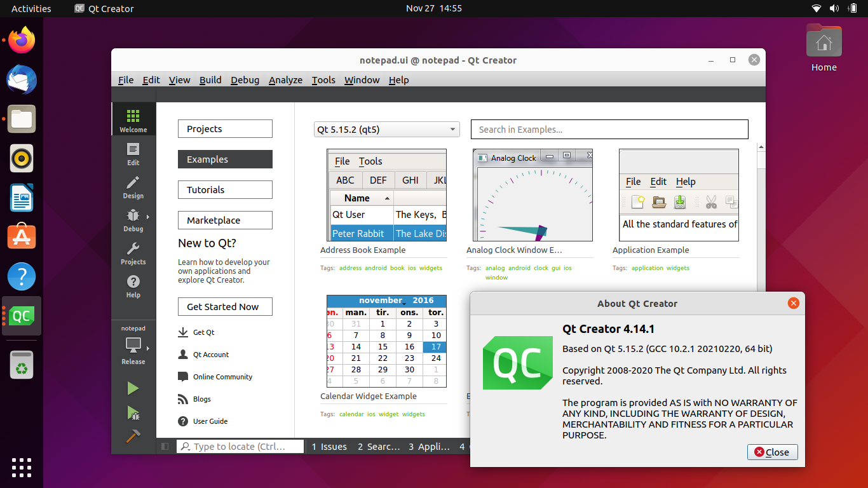Click 'clock' tag under Analog Clock

[541, 268]
